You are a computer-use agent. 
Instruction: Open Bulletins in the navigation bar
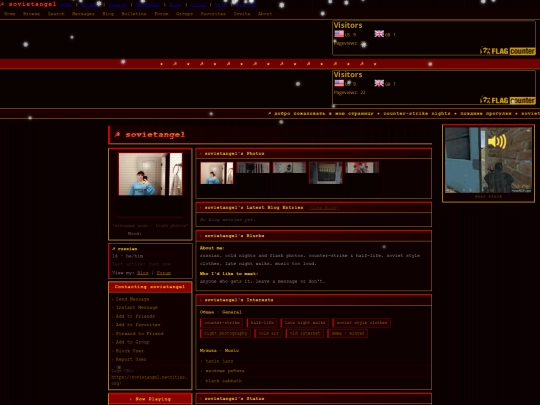[134, 14]
